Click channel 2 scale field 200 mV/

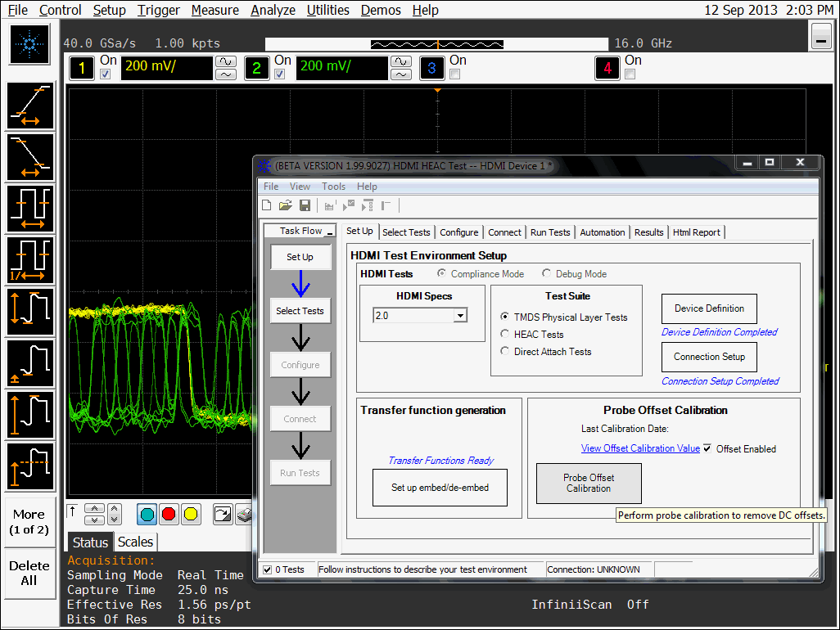pyautogui.click(x=341, y=67)
